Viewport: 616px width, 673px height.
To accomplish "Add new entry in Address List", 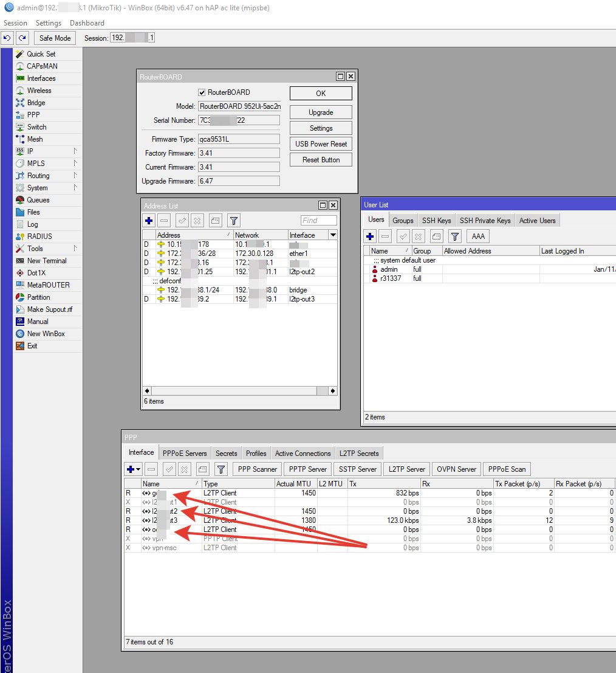I will 149,221.
